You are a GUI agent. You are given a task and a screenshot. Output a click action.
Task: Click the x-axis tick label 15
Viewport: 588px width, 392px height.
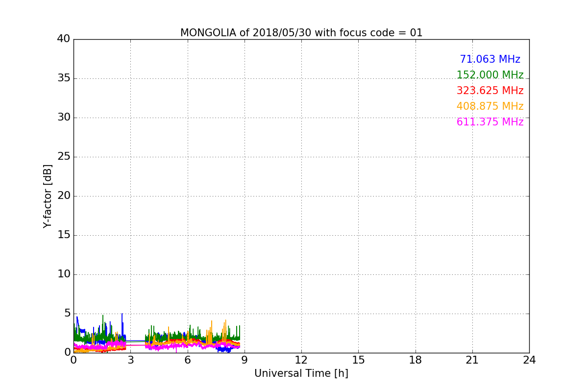click(x=358, y=360)
